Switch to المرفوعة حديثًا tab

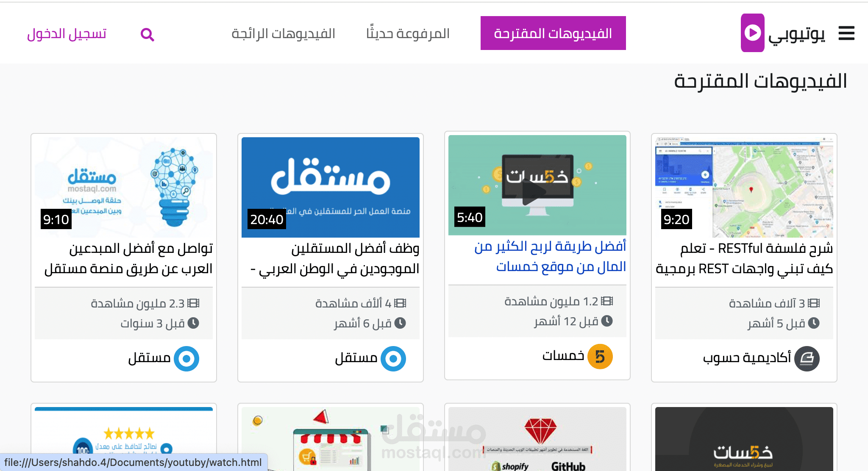pos(408,33)
